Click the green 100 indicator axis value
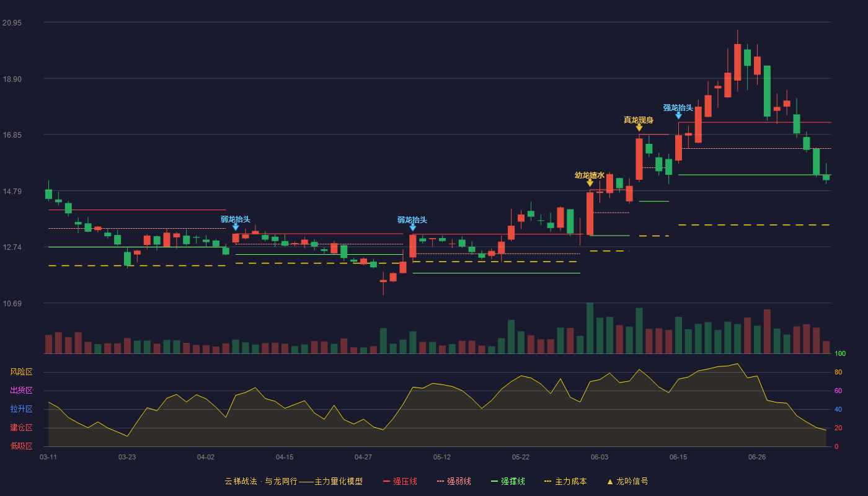Image resolution: width=868 pixels, height=496 pixels. tap(840, 353)
